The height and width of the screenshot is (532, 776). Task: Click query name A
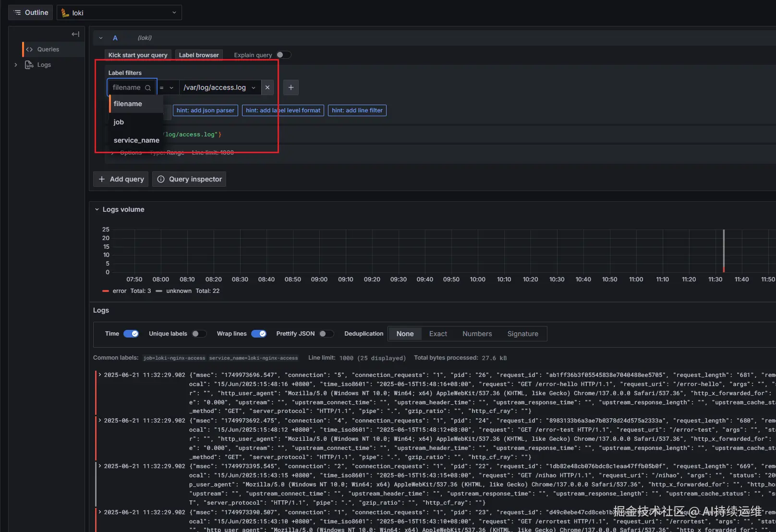(115, 38)
